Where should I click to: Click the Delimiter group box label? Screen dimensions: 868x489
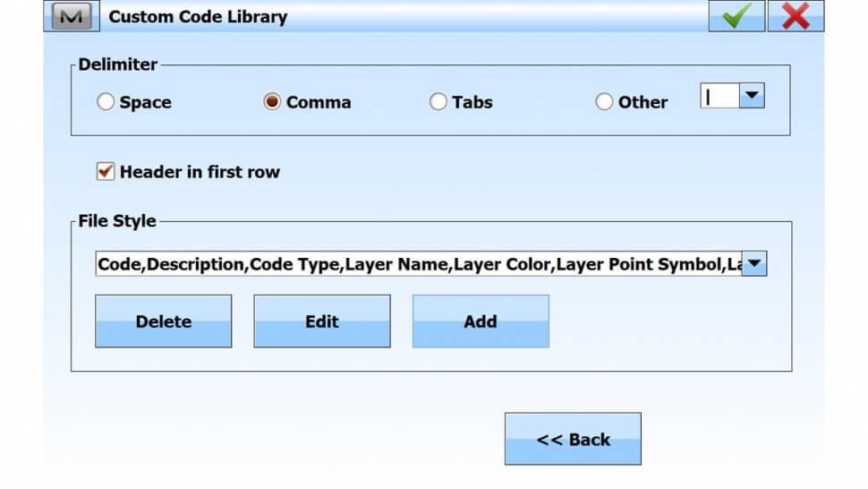tap(117, 64)
